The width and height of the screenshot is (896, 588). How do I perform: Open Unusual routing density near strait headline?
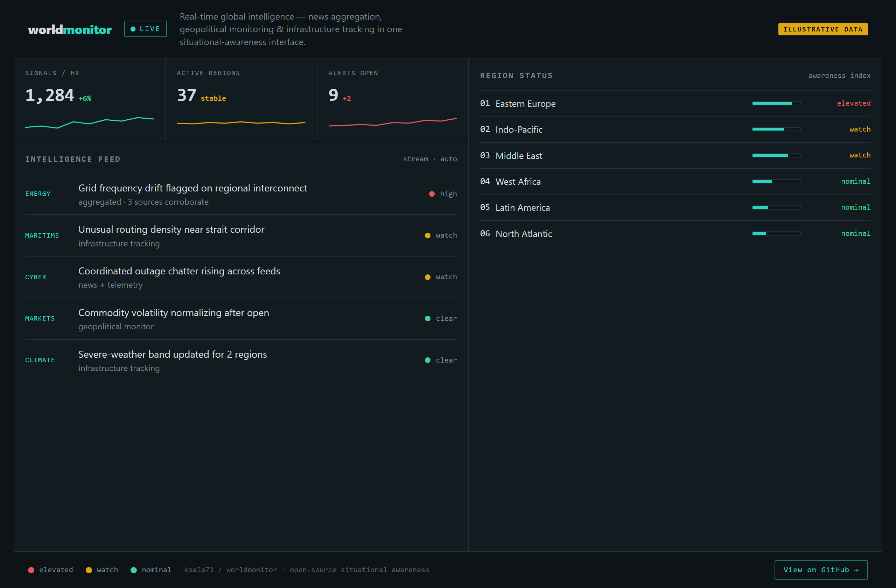coord(171,230)
